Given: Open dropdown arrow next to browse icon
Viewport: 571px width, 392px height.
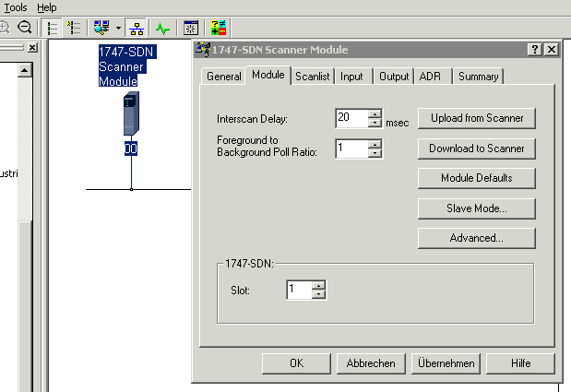Looking at the screenshot, I should (117, 29).
